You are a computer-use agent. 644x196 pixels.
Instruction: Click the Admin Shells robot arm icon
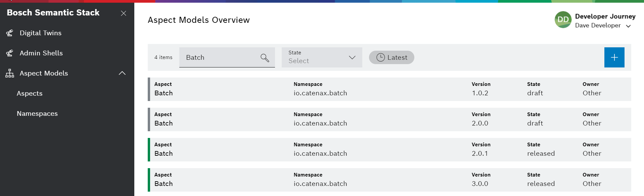coord(10,53)
